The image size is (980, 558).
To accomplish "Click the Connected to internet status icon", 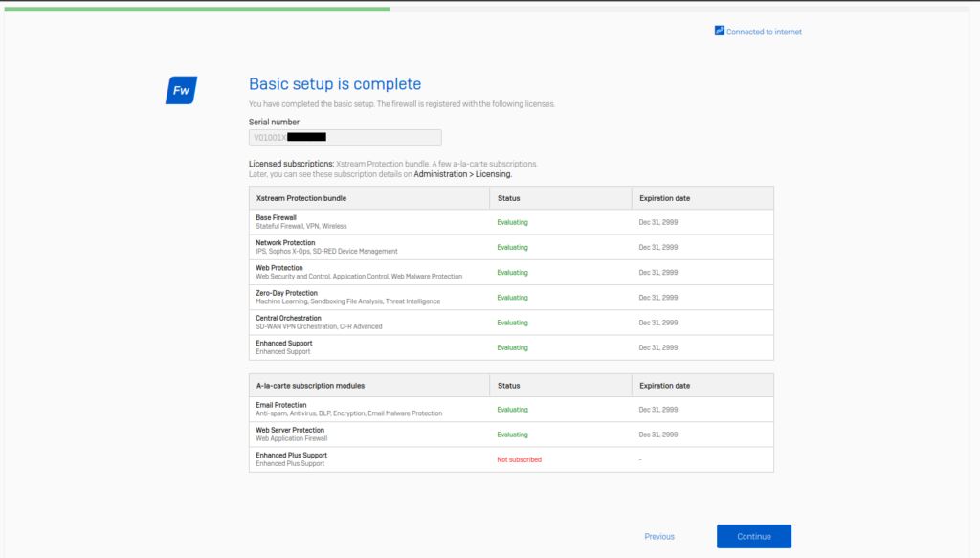I will (x=720, y=31).
